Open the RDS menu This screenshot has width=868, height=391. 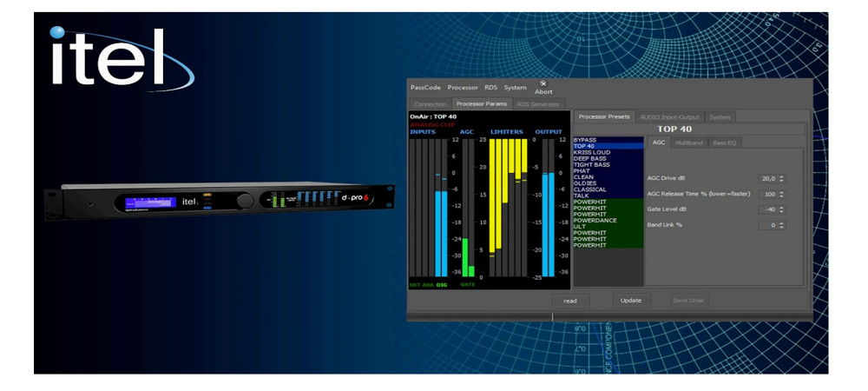coord(490,88)
